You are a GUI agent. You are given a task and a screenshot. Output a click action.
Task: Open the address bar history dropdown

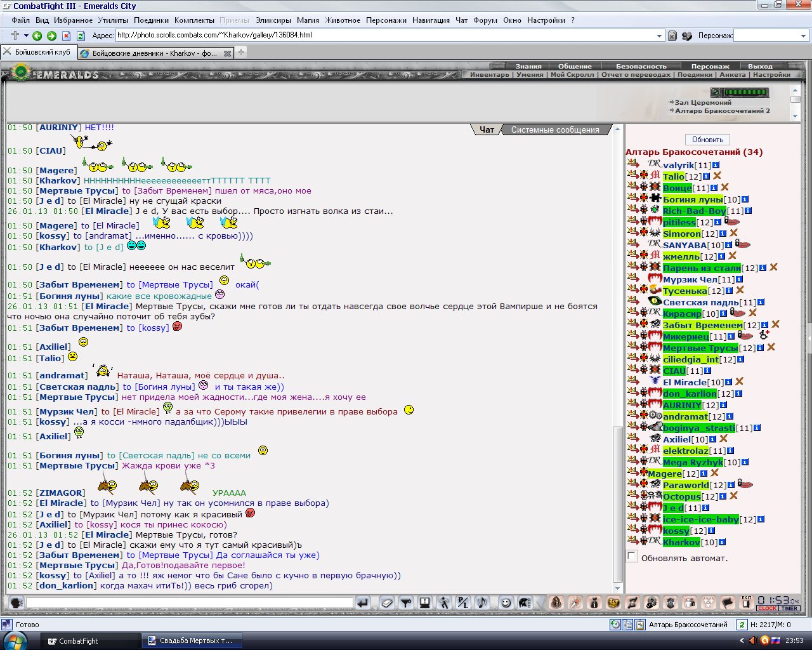pos(660,36)
